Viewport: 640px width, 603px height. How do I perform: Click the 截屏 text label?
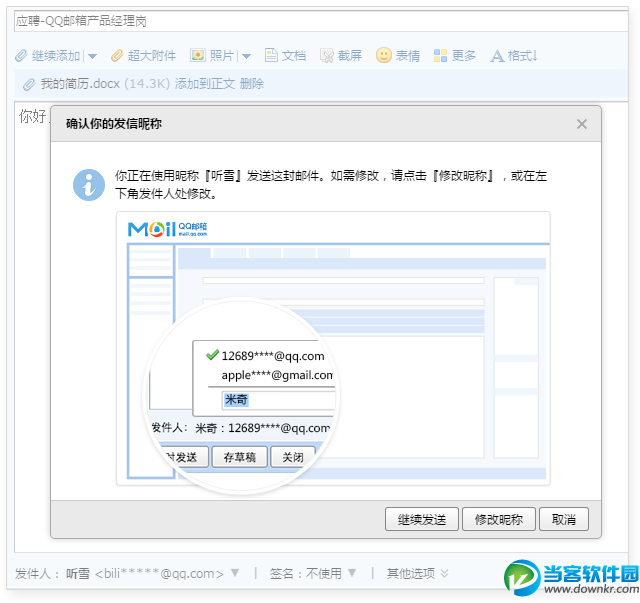[350, 56]
